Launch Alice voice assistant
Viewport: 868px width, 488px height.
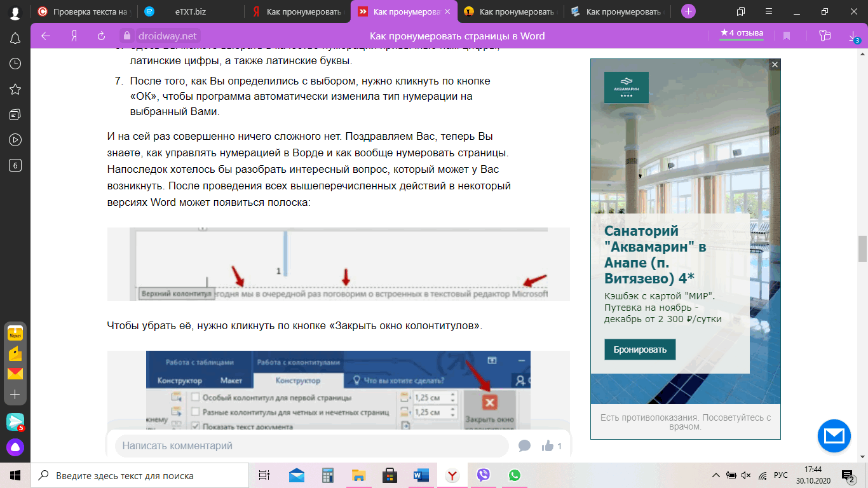[x=15, y=447]
